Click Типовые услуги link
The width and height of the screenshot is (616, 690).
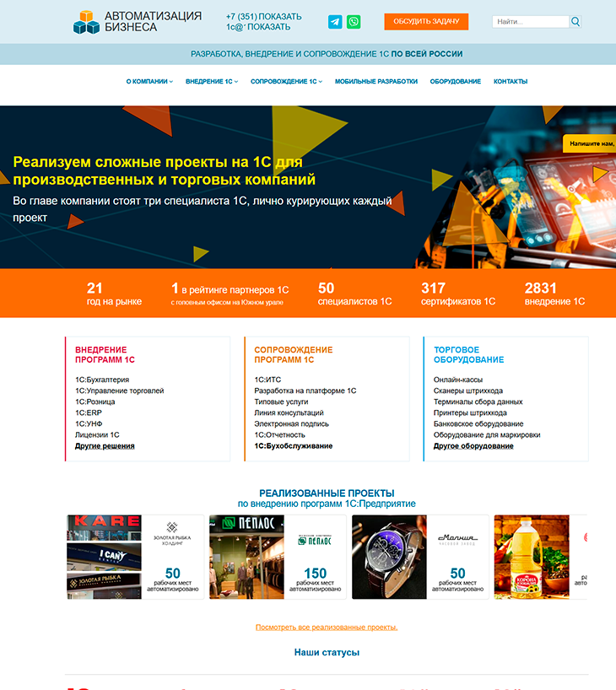tap(281, 402)
